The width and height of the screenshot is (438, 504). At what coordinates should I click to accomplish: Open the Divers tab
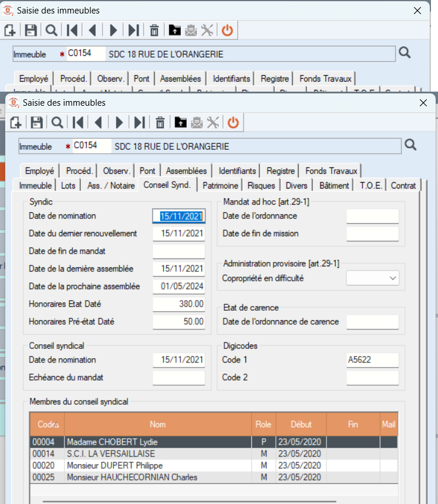[x=297, y=186]
